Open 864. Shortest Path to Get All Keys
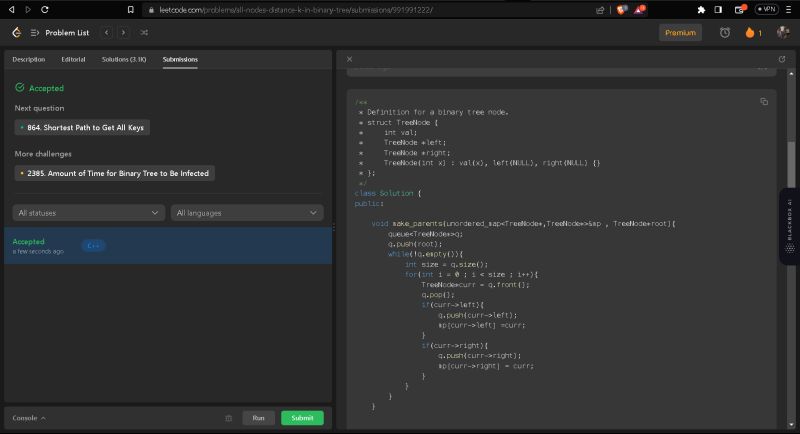 tap(82, 127)
